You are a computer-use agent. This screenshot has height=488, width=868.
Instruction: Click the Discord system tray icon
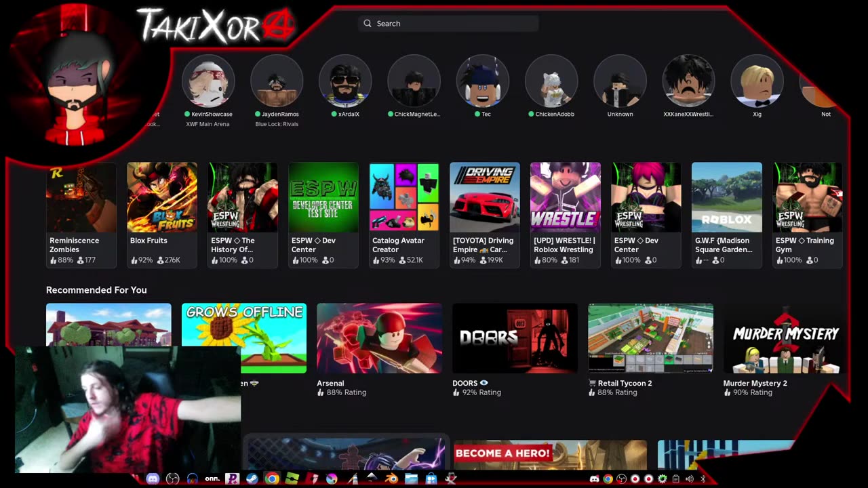click(595, 479)
